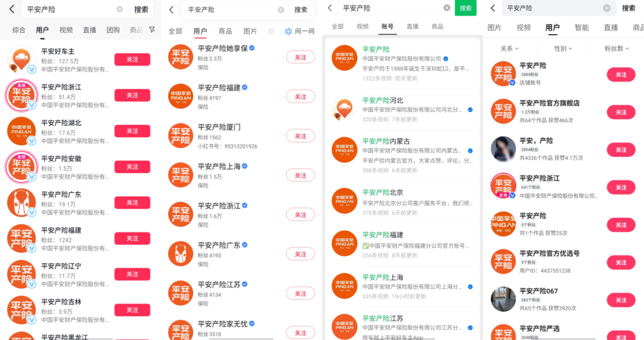The width and height of the screenshot is (644, 340).
Task: Tap the avatar of 平安产险厦门
Action: click(181, 136)
